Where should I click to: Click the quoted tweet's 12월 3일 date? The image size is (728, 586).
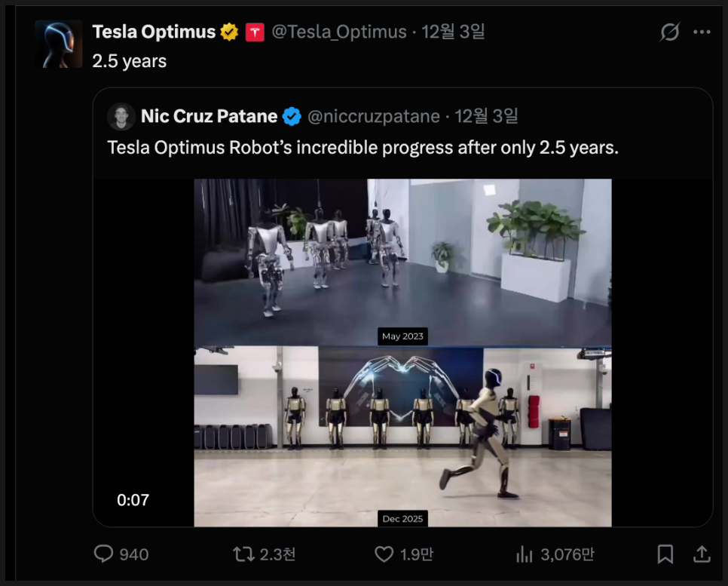pyautogui.click(x=486, y=116)
